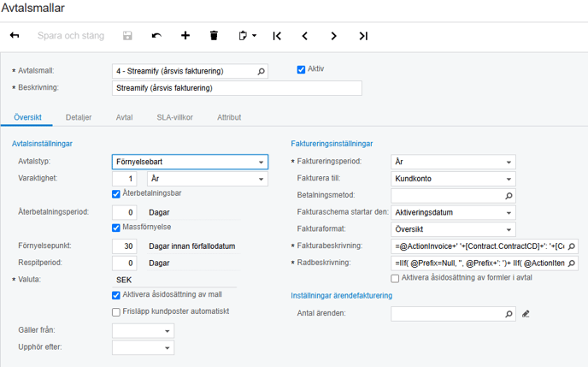Screen dimensions: 588x367
Task: Go to next record arrow
Action: coord(333,36)
